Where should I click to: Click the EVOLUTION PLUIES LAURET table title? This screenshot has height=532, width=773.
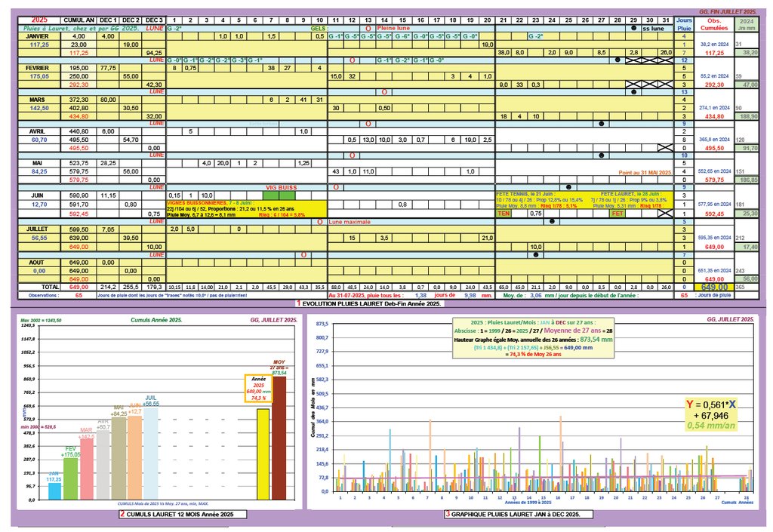click(371, 303)
